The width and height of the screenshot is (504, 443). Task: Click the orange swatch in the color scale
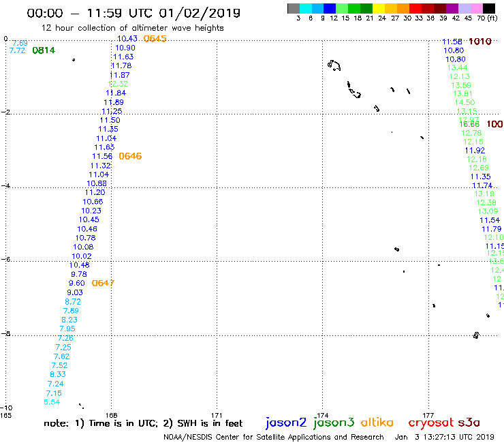(x=403, y=8)
